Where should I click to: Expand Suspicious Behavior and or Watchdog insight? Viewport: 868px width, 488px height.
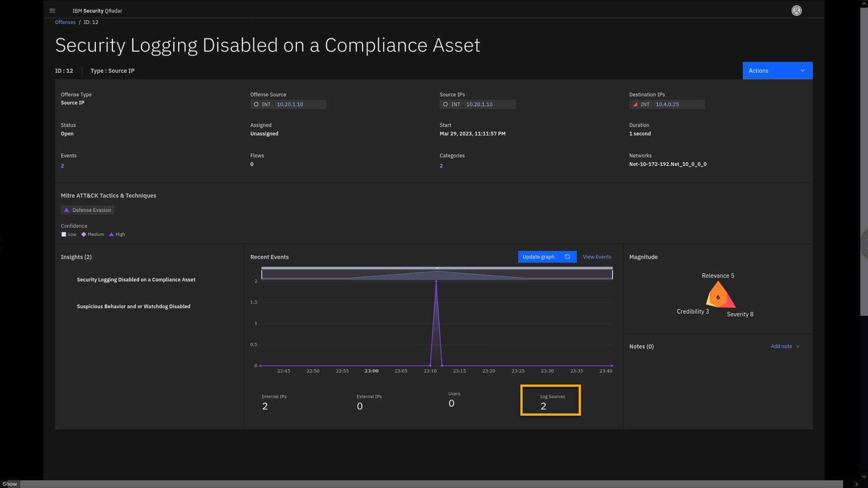pyautogui.click(x=133, y=306)
